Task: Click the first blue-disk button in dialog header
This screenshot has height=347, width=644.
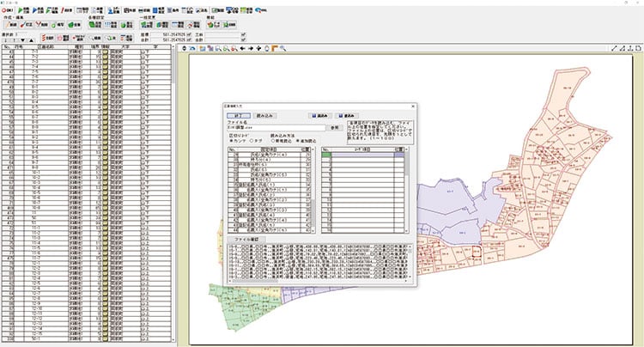Action: [x=320, y=116]
